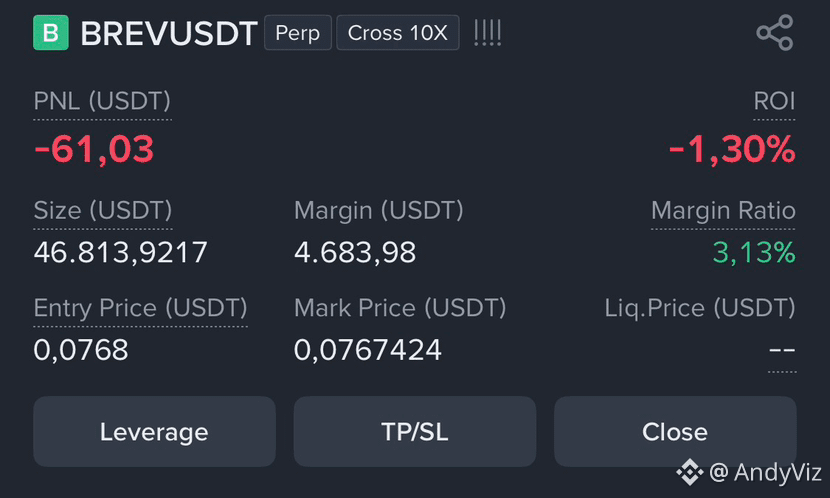Show PNL (USDT) explanation tooltip

pyautogui.click(x=102, y=101)
